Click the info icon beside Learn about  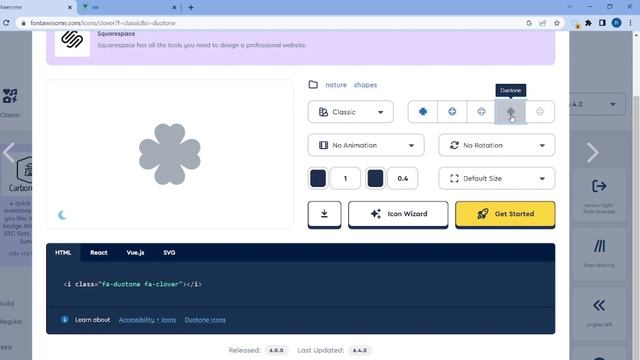[64, 320]
